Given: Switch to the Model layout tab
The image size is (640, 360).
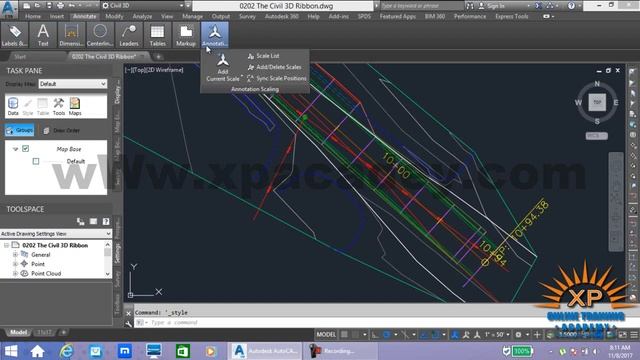Looking at the screenshot, I should (x=18, y=332).
